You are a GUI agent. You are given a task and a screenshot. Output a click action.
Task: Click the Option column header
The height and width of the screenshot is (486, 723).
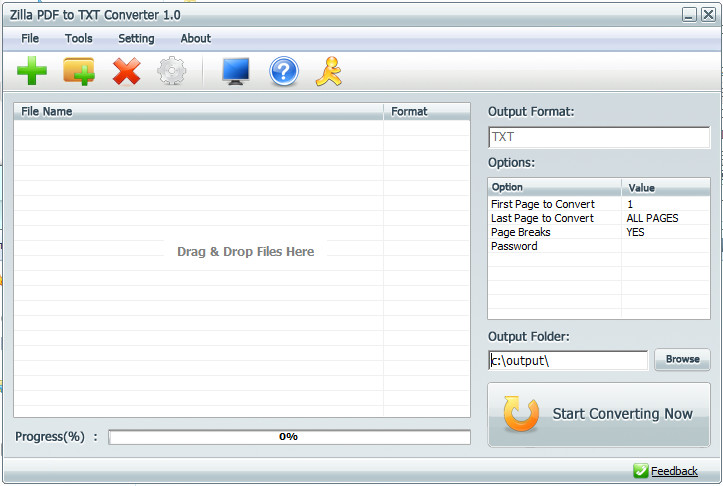[555, 187]
